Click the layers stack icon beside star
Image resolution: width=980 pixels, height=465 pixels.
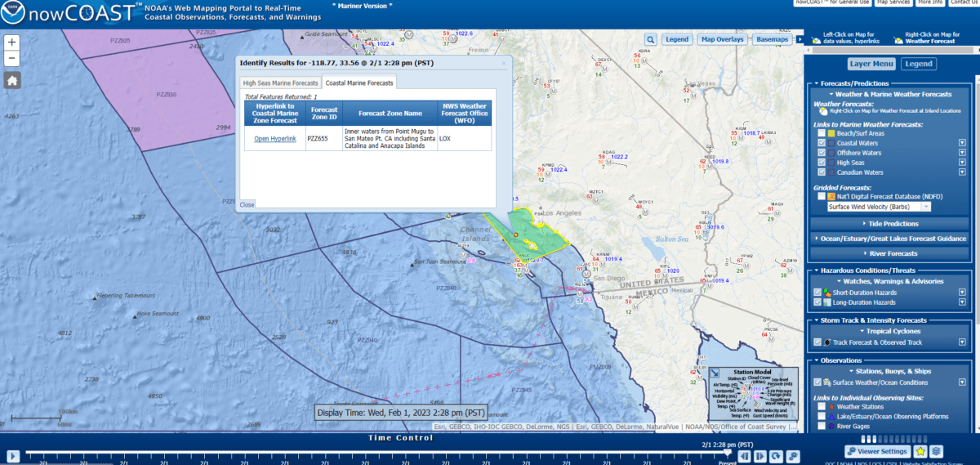click(x=937, y=451)
